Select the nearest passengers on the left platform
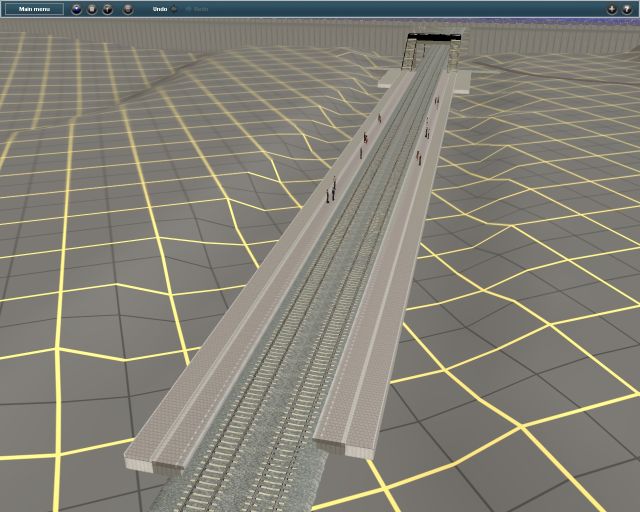This screenshot has height=512, width=640. (x=330, y=190)
